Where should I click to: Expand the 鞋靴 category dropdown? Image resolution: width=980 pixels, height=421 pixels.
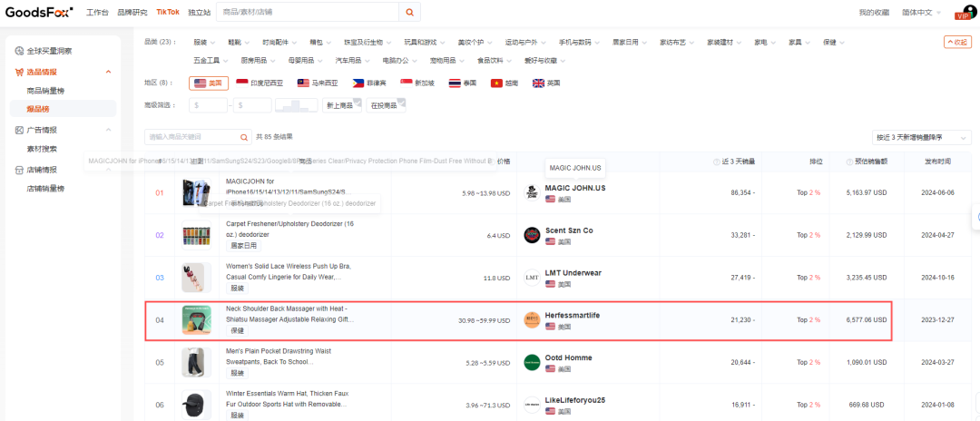pyautogui.click(x=239, y=43)
